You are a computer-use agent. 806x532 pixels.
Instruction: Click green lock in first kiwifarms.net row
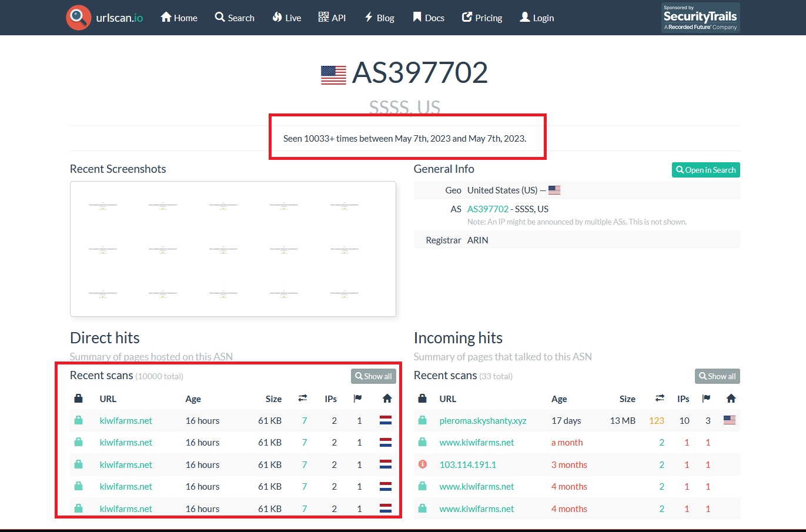[78, 420]
